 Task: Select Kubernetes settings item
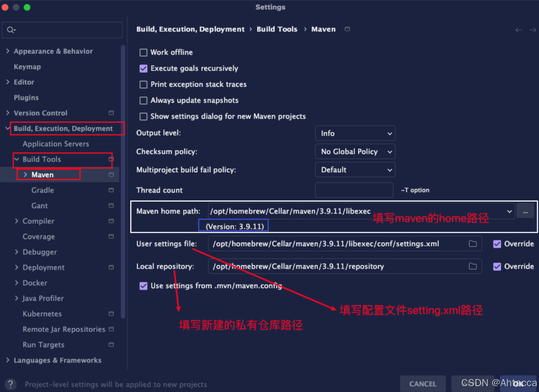(42, 314)
